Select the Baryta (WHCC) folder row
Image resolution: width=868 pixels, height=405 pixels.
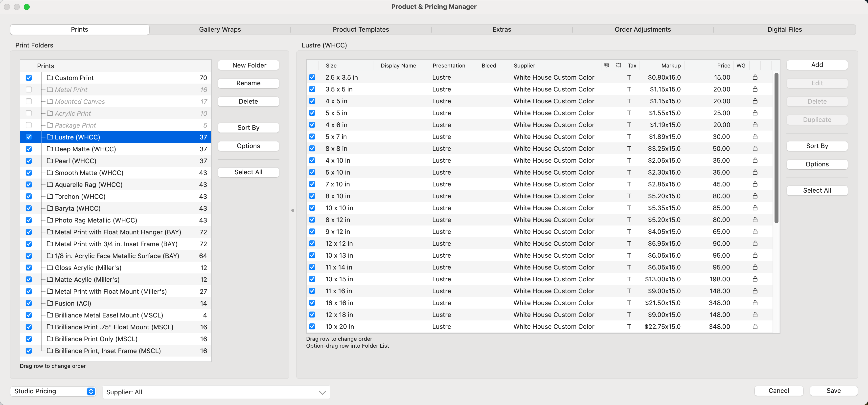(77, 208)
